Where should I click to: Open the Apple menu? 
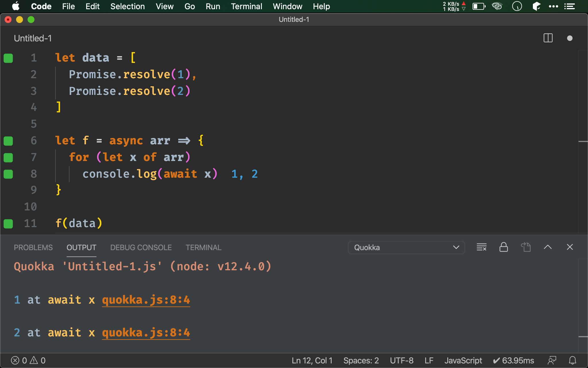click(16, 6)
